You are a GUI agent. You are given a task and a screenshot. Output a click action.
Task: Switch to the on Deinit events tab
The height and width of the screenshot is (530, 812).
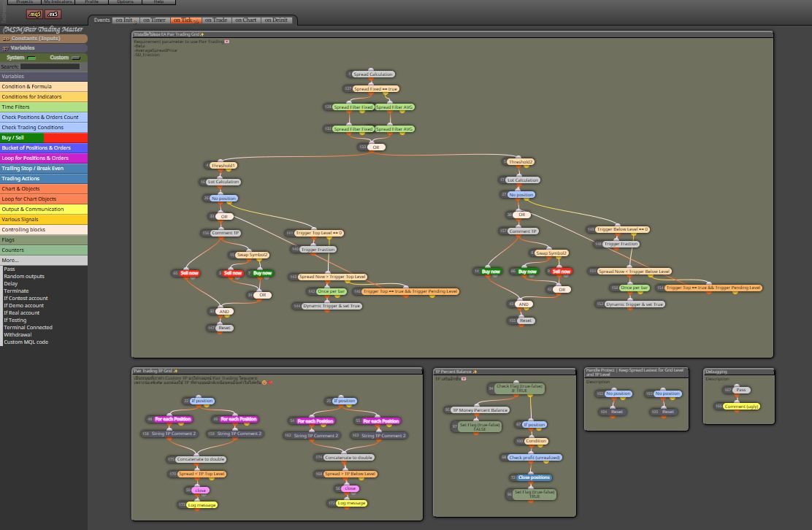(276, 20)
